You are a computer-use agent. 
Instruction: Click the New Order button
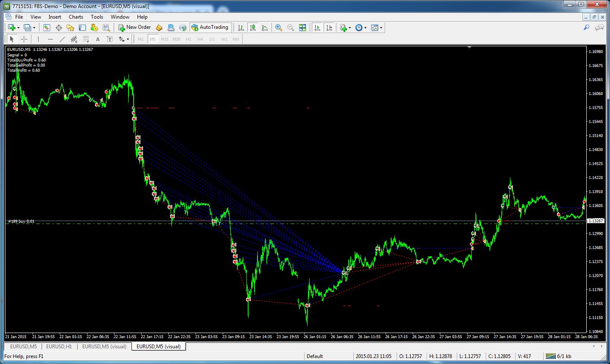(134, 27)
